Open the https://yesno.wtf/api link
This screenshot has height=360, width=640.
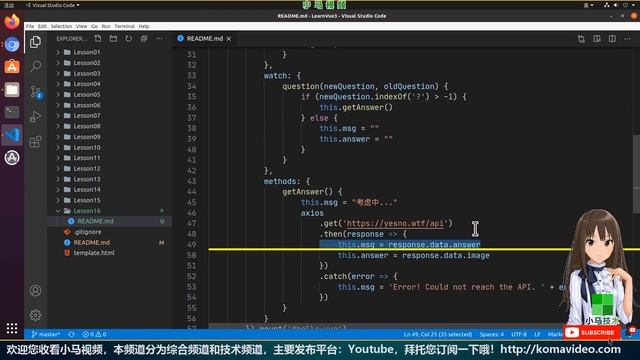[x=395, y=223]
